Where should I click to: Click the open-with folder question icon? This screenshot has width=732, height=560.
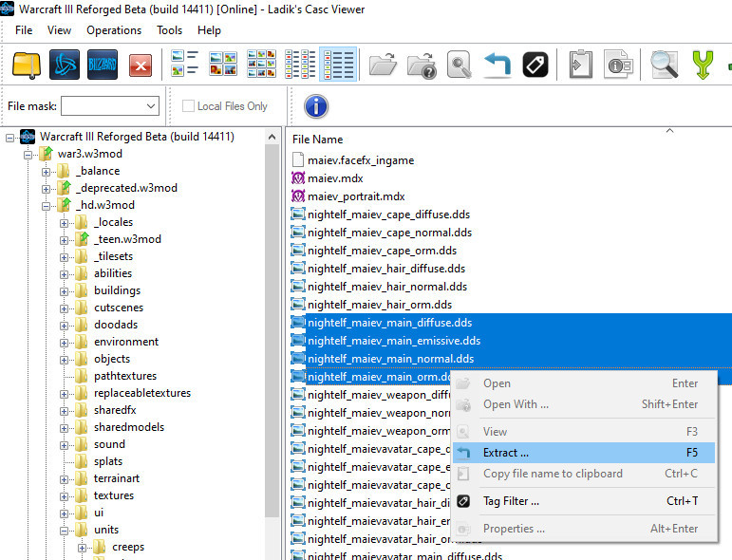tap(422, 65)
